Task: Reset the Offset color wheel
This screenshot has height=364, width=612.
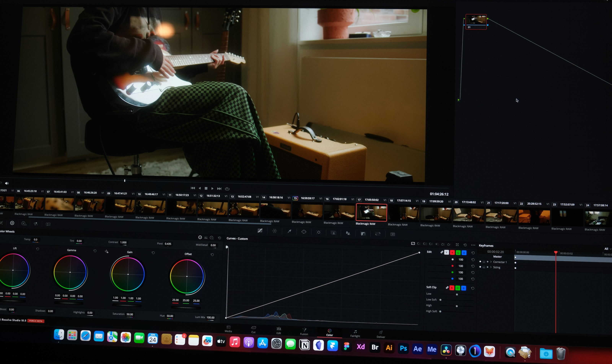Action: [x=212, y=255]
